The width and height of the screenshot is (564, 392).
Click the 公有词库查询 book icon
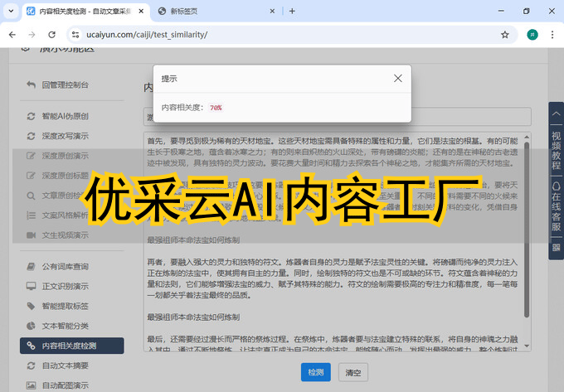click(x=32, y=267)
